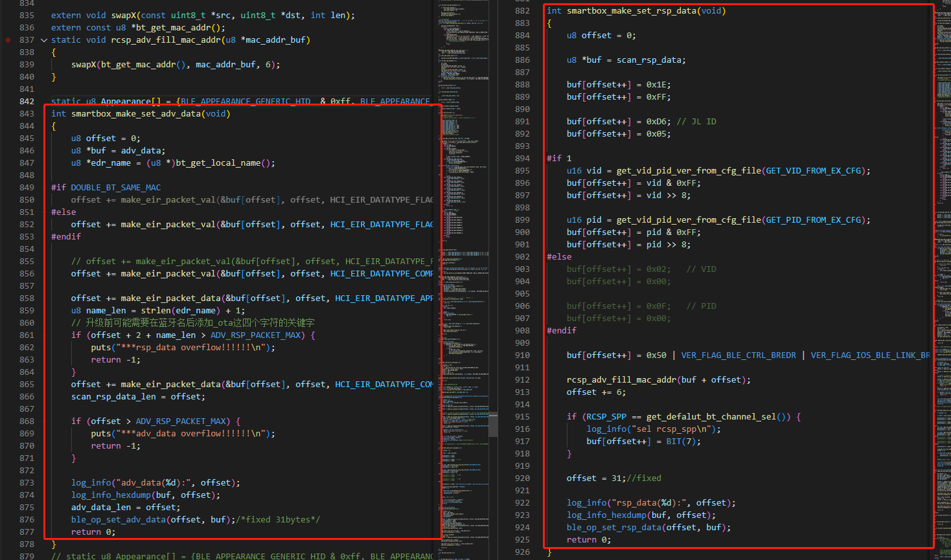Click the smartbox_make_set_rsp_data function name

(631, 11)
